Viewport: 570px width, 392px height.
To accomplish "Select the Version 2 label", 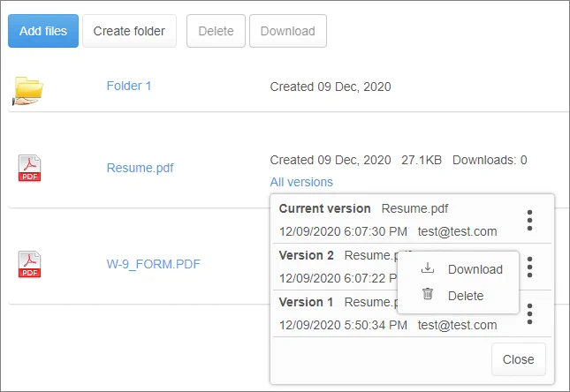I will pyautogui.click(x=307, y=255).
